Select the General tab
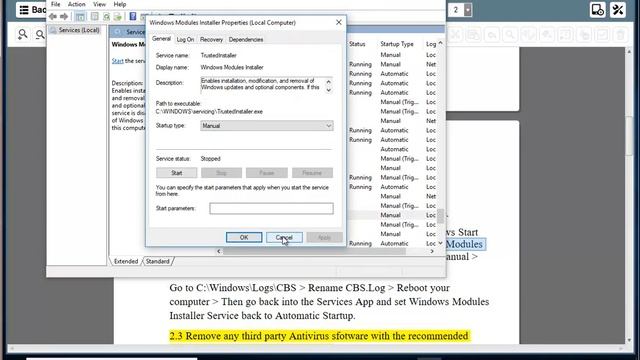The width and height of the screenshot is (640, 360). coord(161,39)
